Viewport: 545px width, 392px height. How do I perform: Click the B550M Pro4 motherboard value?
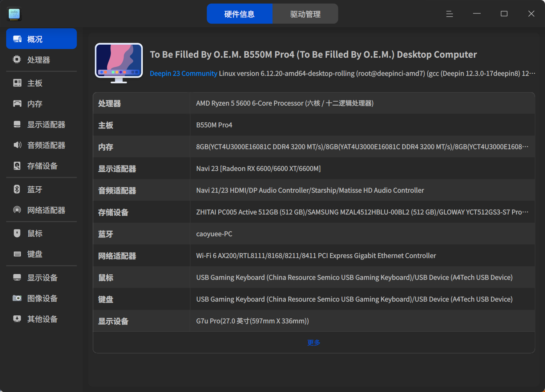point(214,125)
